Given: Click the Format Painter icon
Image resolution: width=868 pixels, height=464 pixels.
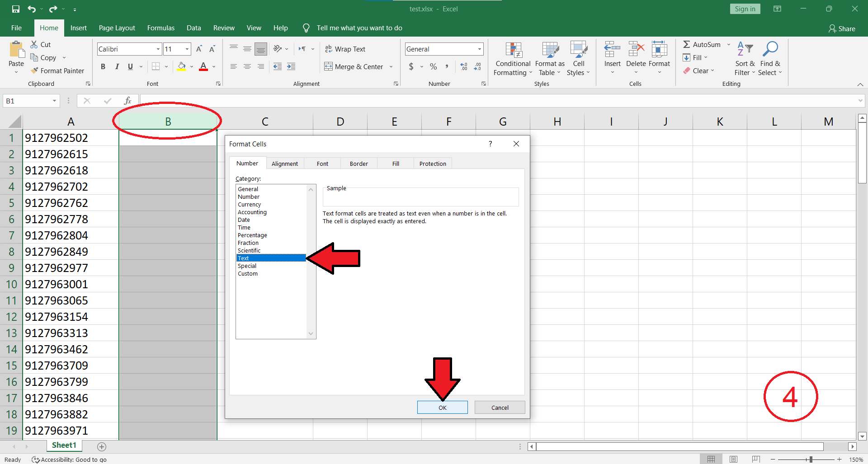Looking at the screenshot, I should (x=34, y=71).
